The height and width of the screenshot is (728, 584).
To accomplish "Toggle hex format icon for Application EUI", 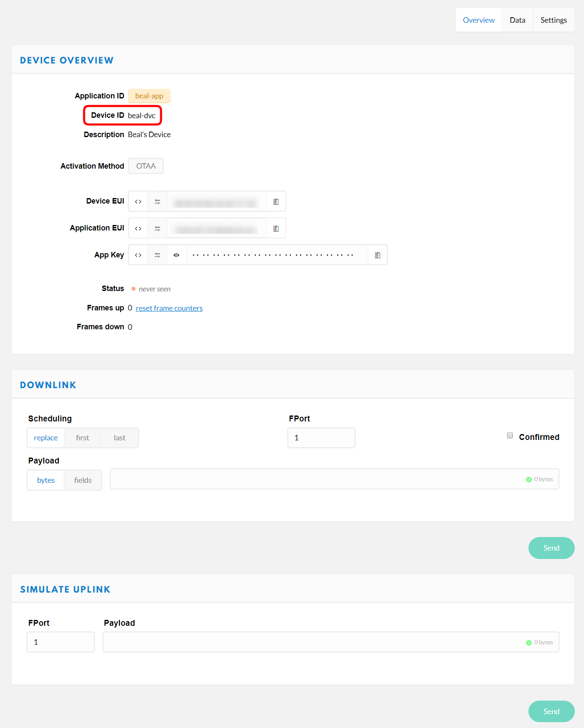I will [138, 229].
